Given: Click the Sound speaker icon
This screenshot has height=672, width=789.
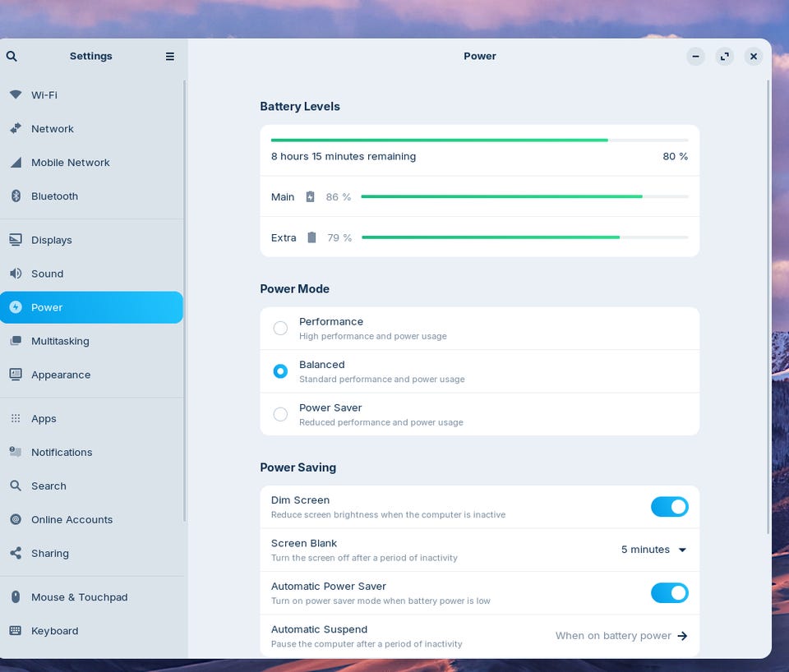Looking at the screenshot, I should pos(16,274).
